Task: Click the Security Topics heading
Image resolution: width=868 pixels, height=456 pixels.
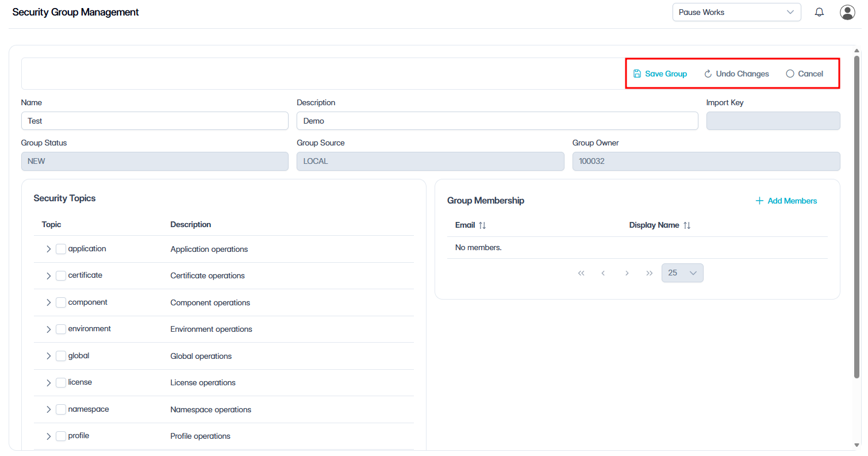Action: [x=64, y=198]
